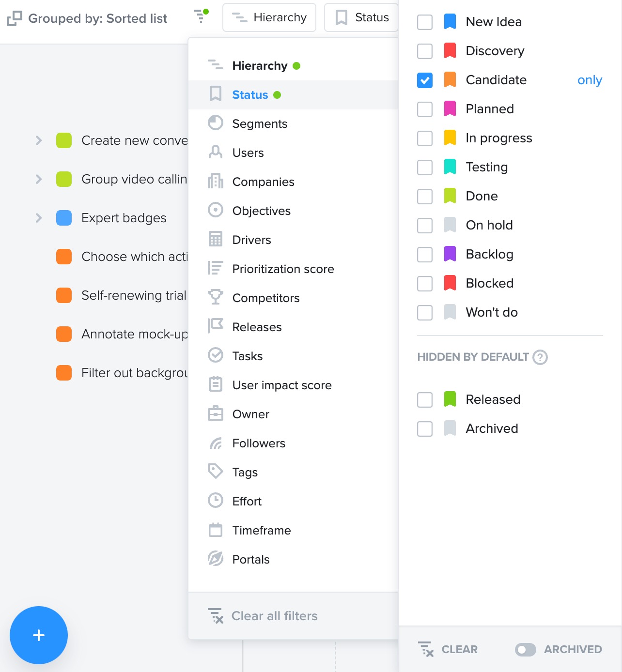Check the New Idea status checkbox
The width and height of the screenshot is (622, 672).
pos(425,22)
